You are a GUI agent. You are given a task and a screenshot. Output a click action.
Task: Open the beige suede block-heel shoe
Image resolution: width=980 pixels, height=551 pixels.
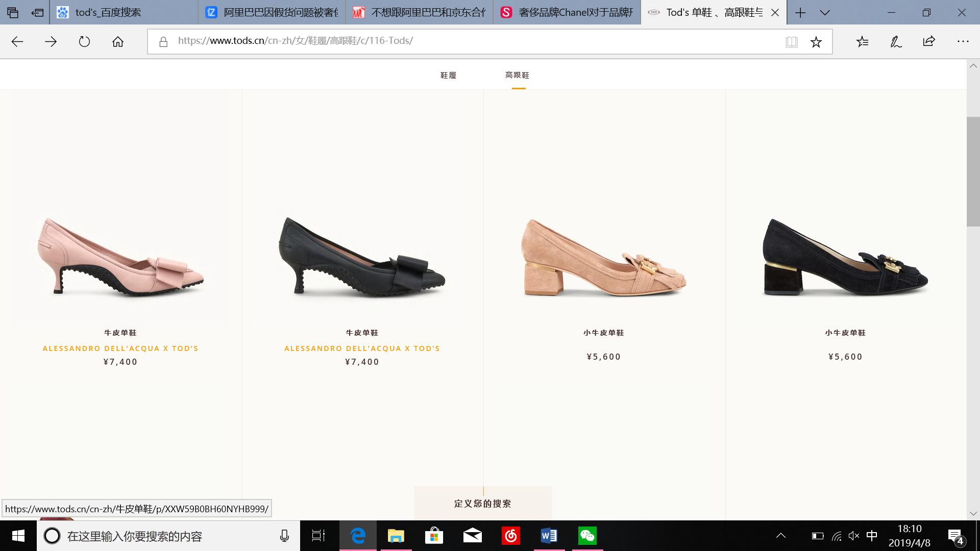[603, 258]
